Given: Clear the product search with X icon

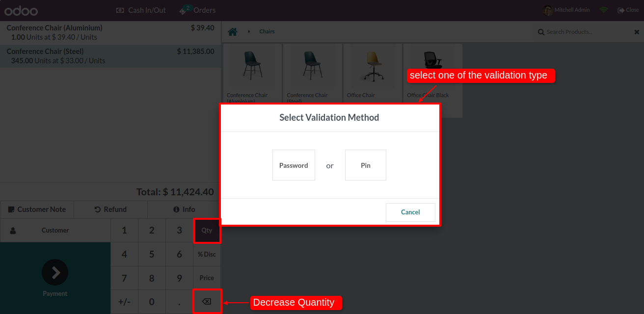Looking at the screenshot, I should (637, 32).
